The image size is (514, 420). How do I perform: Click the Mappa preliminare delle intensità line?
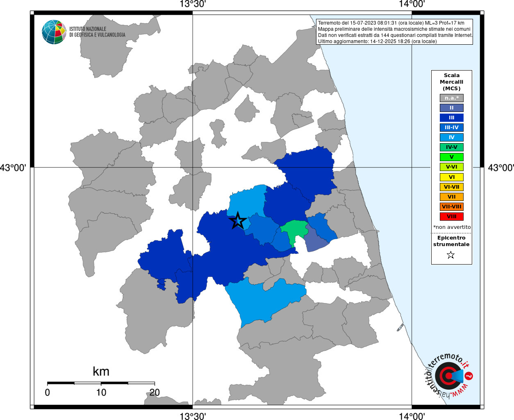(394, 29)
